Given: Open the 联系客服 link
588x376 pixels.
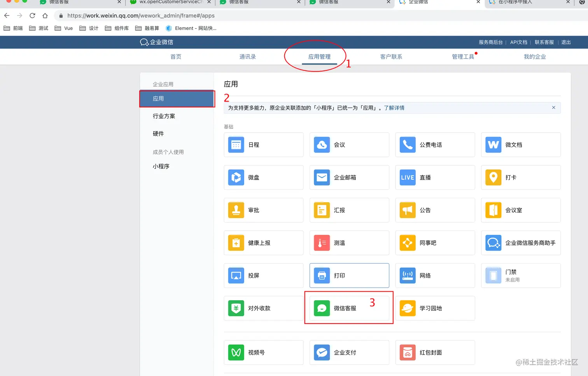Looking at the screenshot, I should (544, 42).
